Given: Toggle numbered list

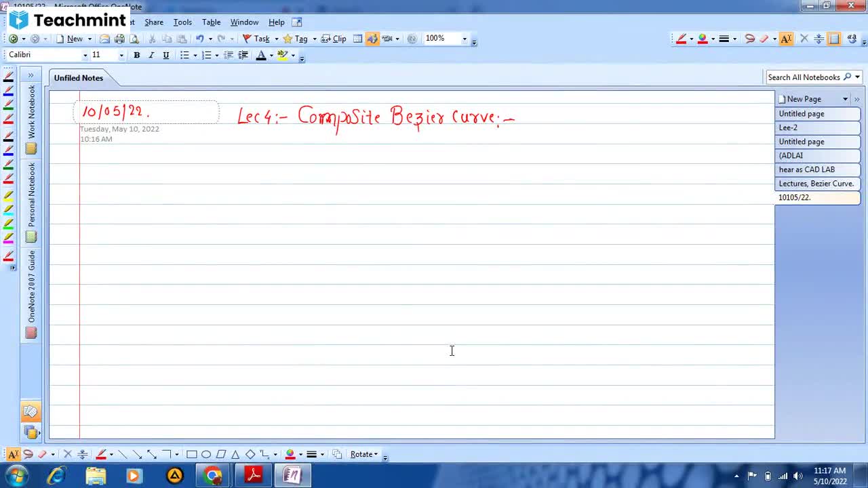Looking at the screenshot, I should click(x=206, y=55).
